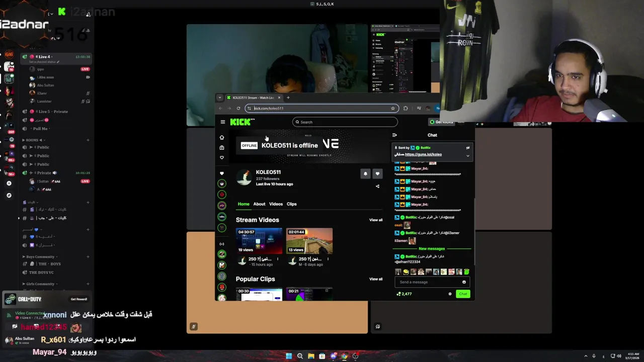Screen dimensions: 644x362
Task: Open the 02:01:44 stream video thumbnail
Action: coord(309,241)
